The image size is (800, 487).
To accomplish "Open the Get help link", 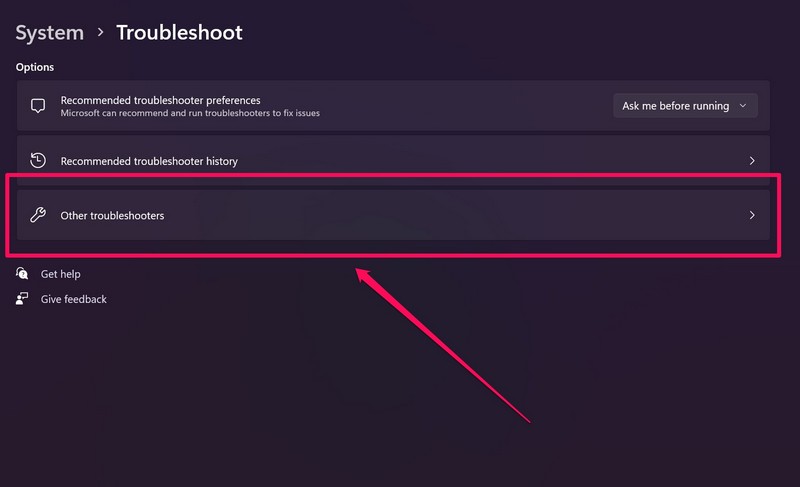I will tap(60, 274).
